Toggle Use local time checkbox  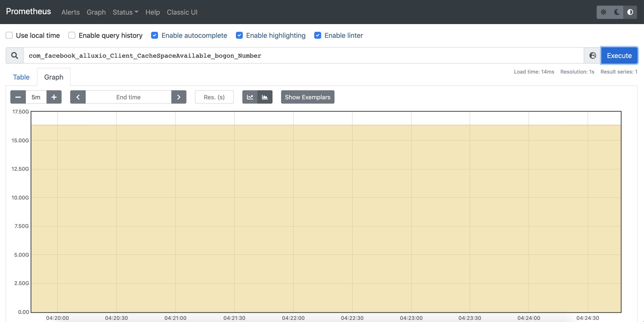point(9,35)
